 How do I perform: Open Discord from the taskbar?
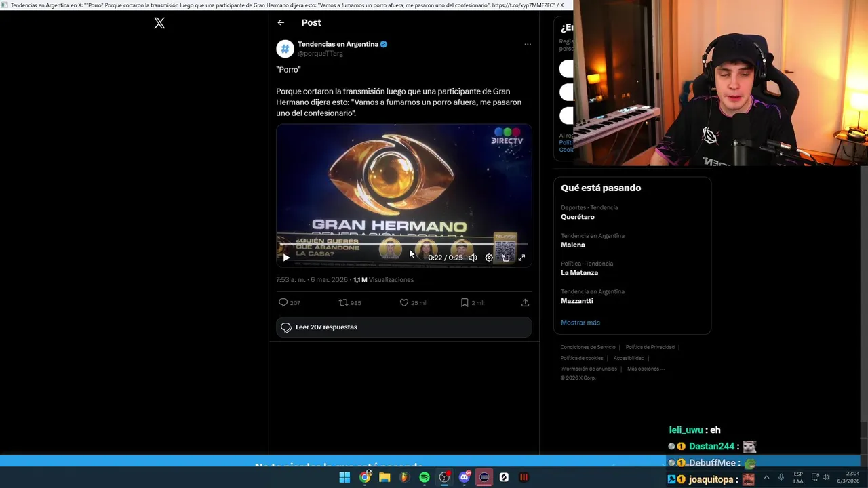(x=465, y=477)
